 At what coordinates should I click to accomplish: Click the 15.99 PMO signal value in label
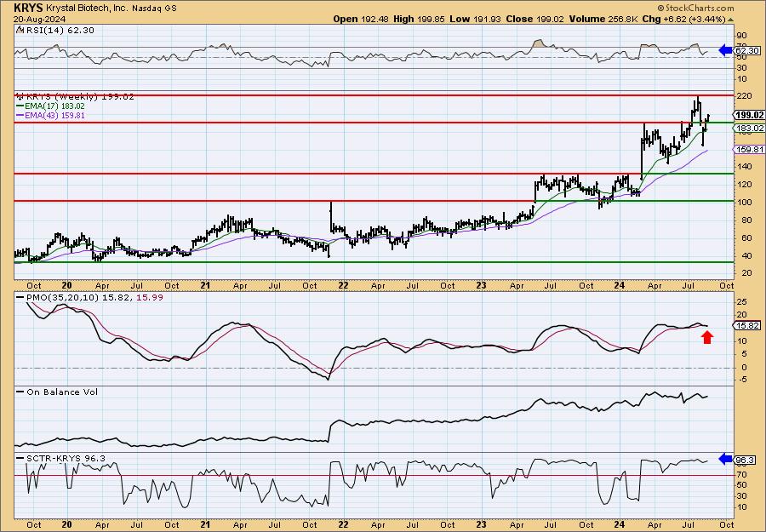tap(150, 298)
